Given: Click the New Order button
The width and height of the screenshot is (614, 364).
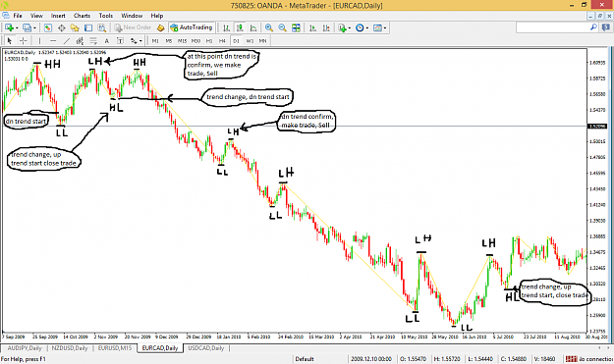Looking at the screenshot, I should 134,27.
